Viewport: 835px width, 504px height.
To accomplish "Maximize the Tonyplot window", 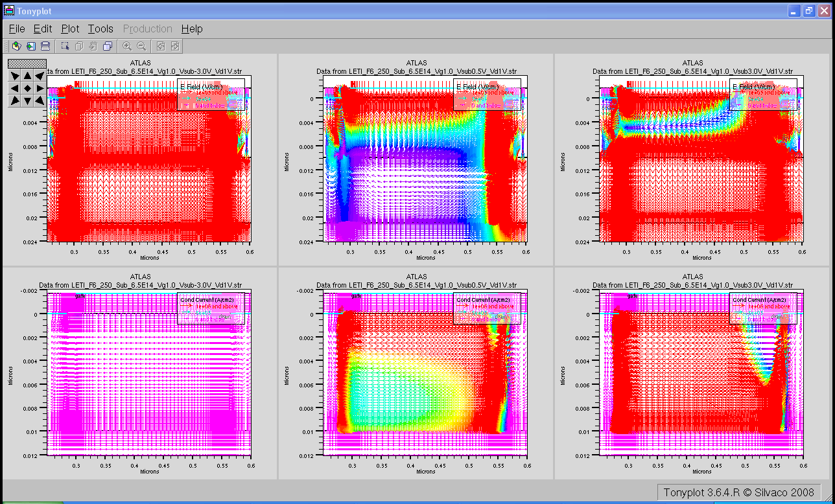I will tap(808, 10).
